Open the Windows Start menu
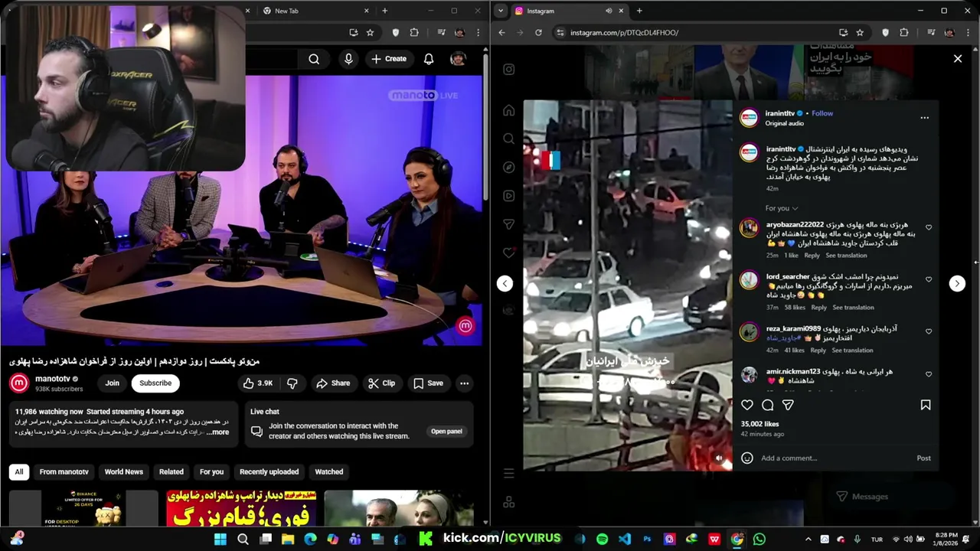Viewport: 980px width, 551px height. tap(220, 539)
